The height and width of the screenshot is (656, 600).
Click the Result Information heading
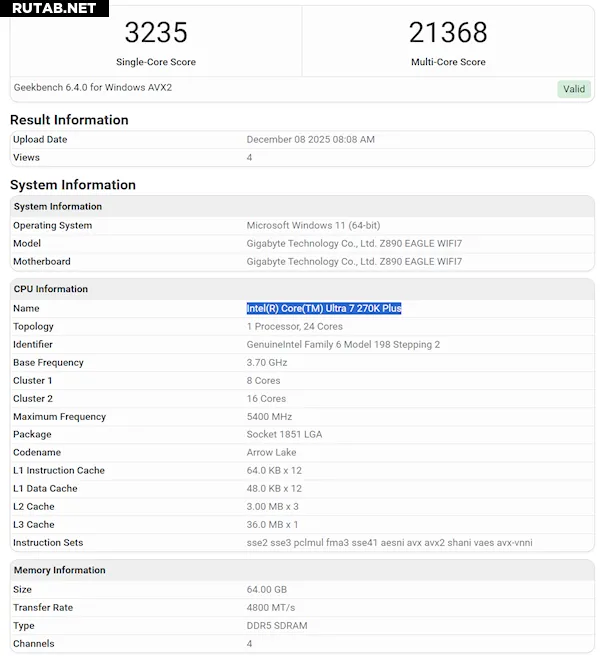[69, 120]
